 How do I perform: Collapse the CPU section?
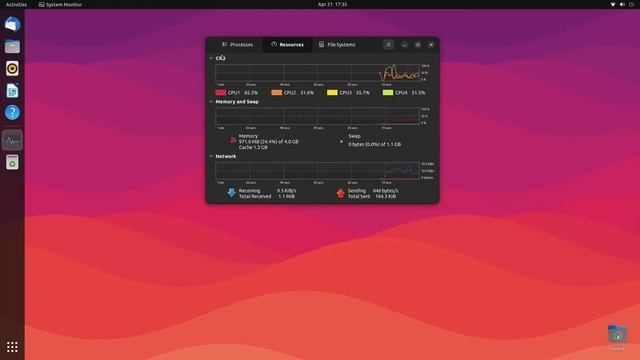211,58
